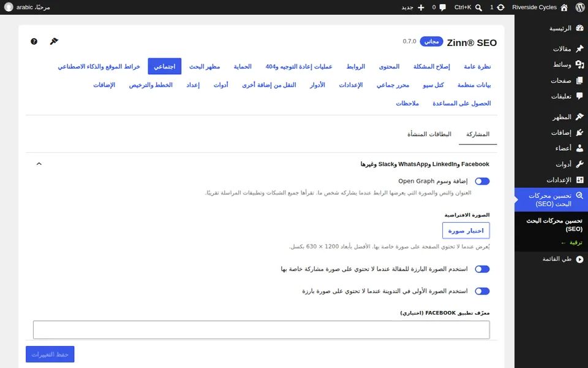
Task: Open أدوات tab in Zinn navigation
Action: point(221,85)
